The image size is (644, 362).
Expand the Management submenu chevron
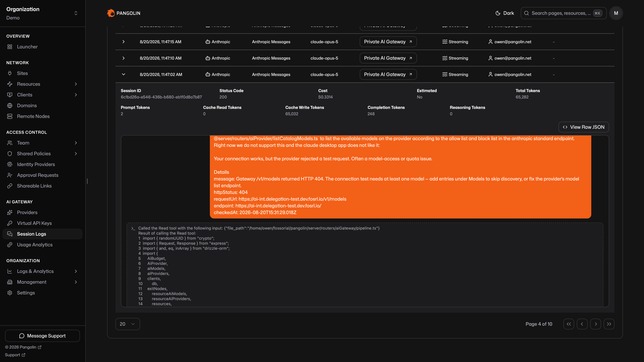tap(76, 282)
